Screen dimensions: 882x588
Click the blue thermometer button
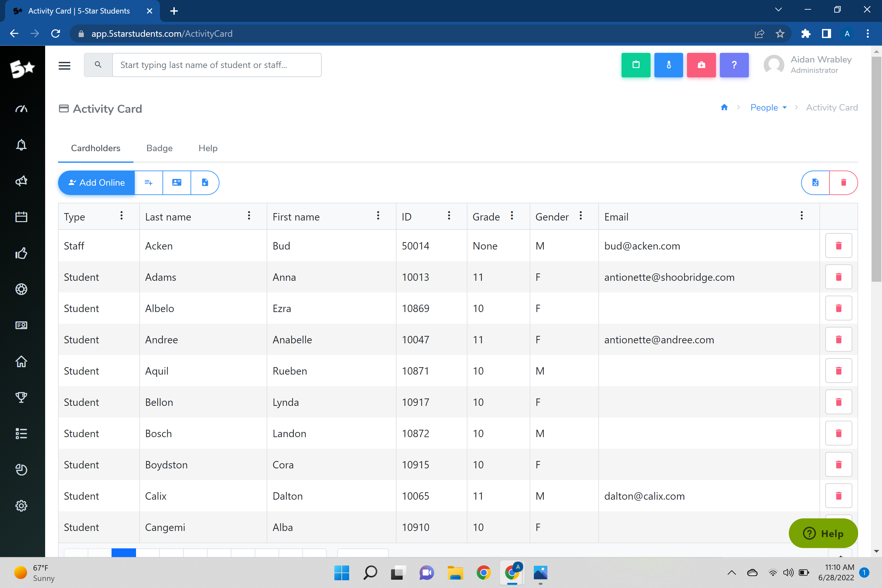pyautogui.click(x=668, y=65)
